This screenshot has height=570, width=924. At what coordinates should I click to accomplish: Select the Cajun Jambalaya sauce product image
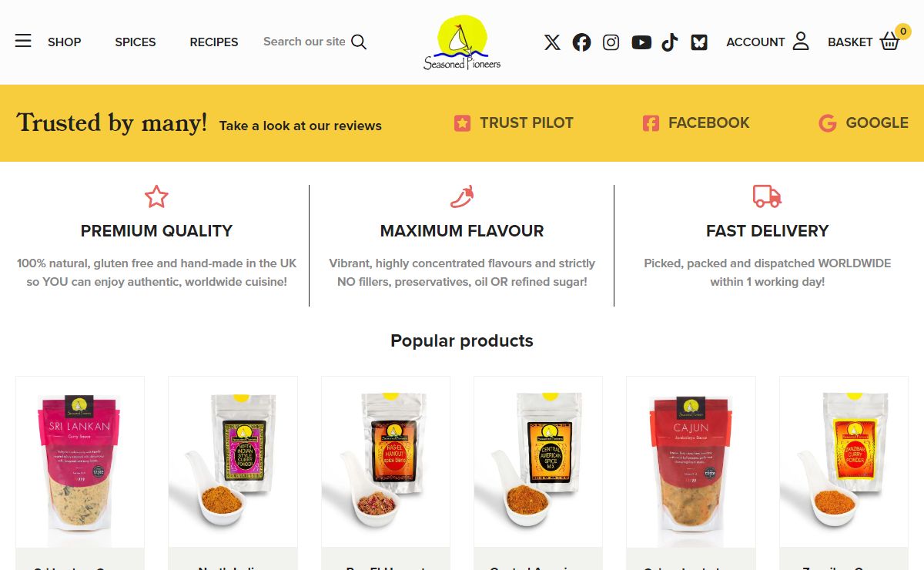[691, 461]
